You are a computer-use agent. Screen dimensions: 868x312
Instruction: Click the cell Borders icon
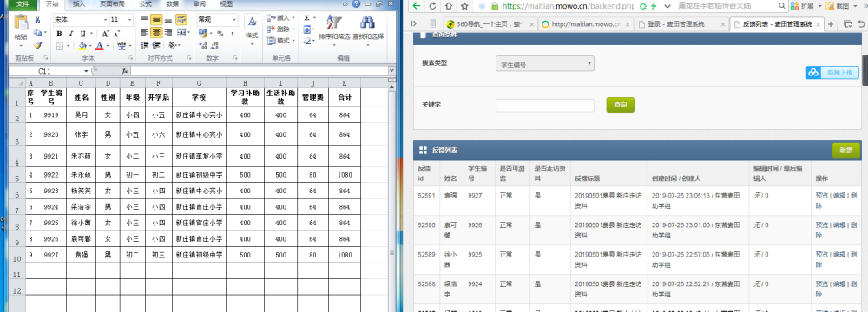[59, 47]
